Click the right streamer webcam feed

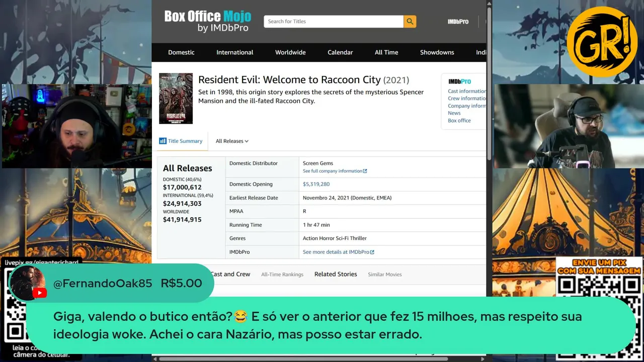[569, 126]
